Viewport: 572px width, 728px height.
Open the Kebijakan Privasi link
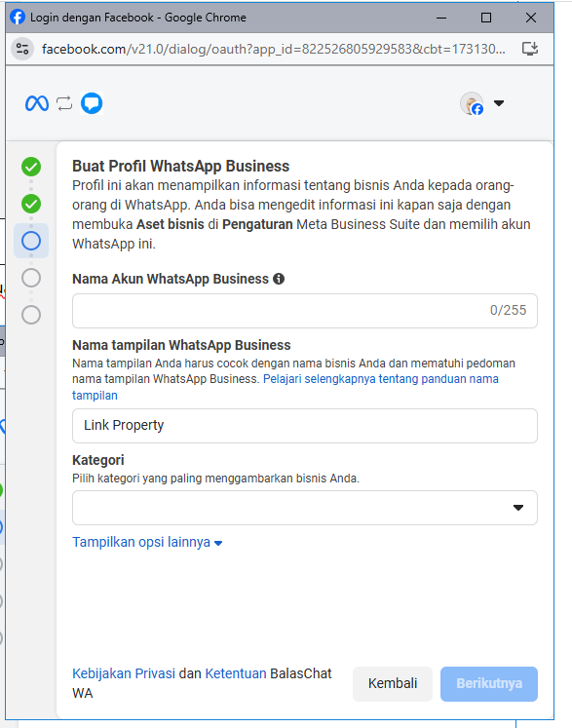click(124, 673)
